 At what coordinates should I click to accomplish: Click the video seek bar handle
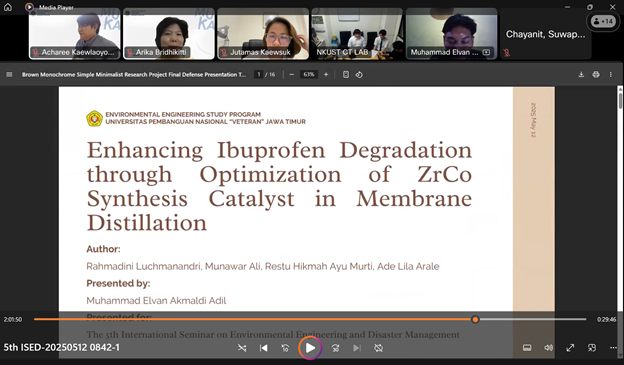click(475, 319)
